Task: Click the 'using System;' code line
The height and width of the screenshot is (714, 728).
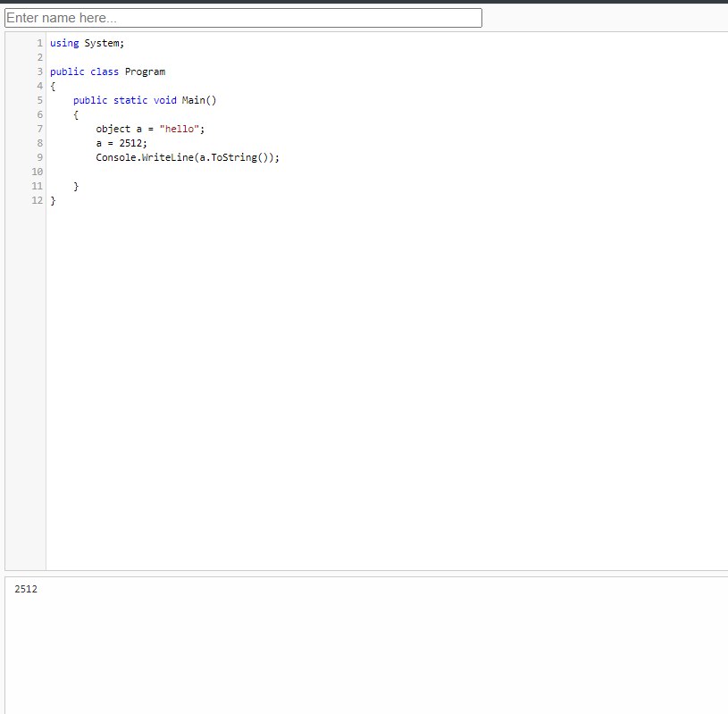Action: click(88, 43)
